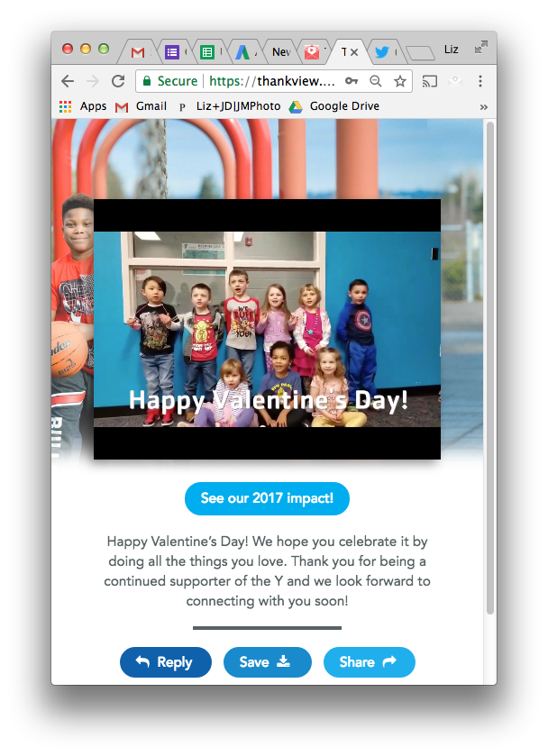Open the Google Ads tab
This screenshot has height=756, width=548.
click(x=242, y=51)
